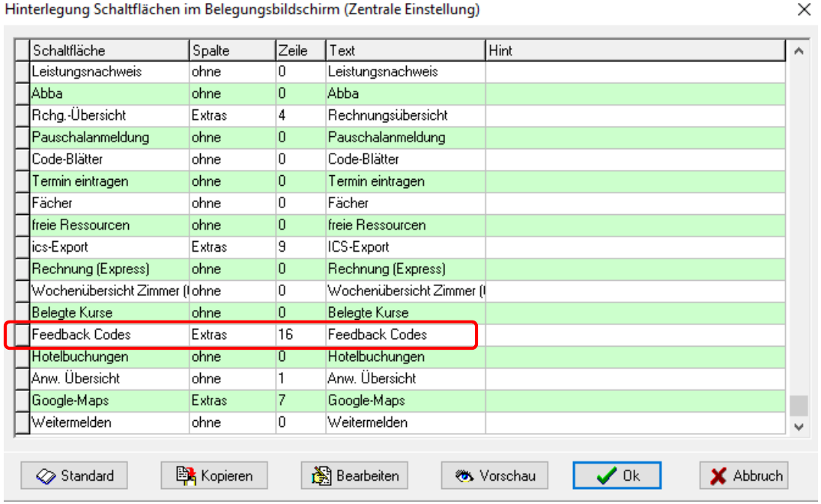Click the Hint column header
This screenshot has width=821, height=504.
point(635,50)
